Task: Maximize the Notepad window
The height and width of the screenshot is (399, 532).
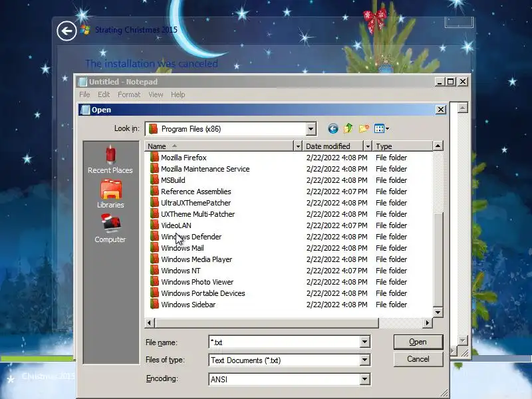Action: point(451,82)
